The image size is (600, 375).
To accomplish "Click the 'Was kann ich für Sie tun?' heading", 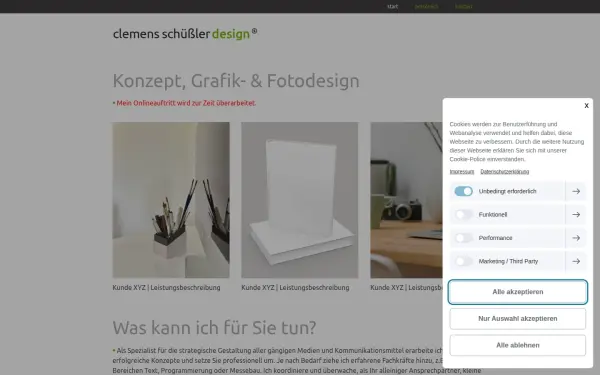I will tap(214, 328).
